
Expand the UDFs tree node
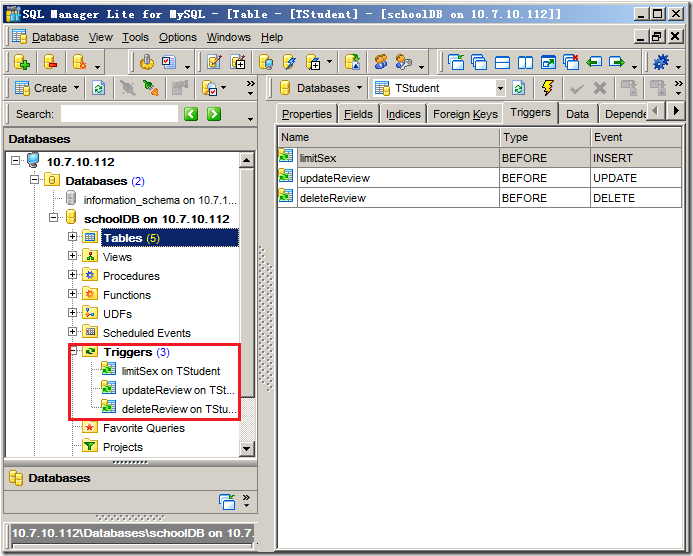click(72, 312)
